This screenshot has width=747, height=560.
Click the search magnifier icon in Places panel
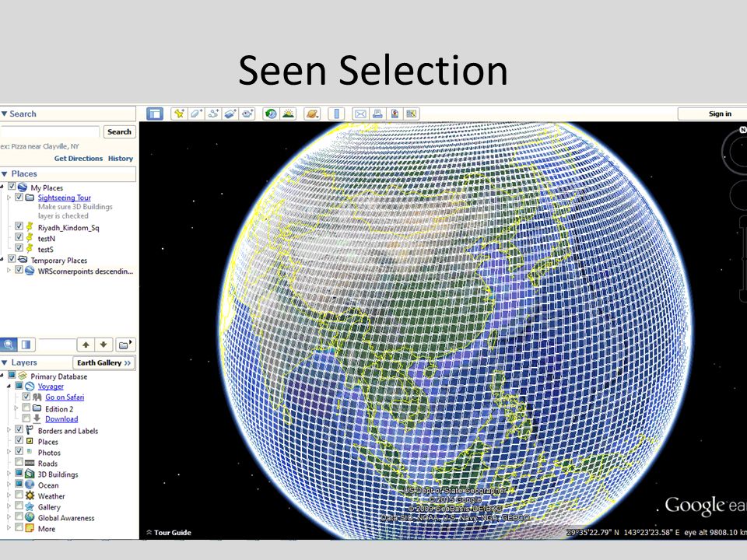tap(8, 345)
